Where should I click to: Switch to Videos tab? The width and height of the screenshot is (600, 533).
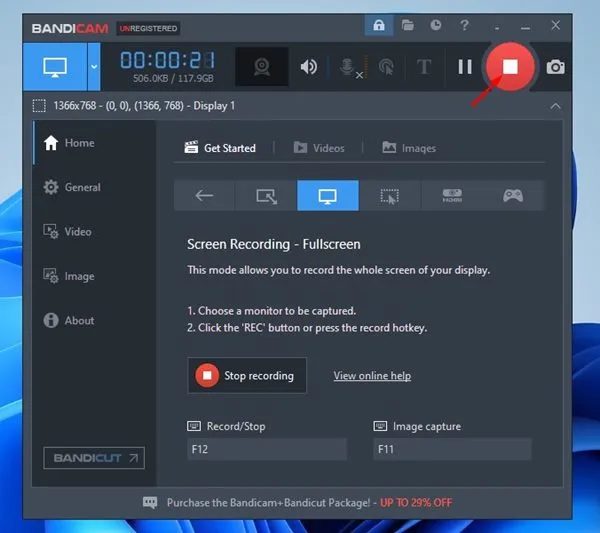[x=319, y=148]
